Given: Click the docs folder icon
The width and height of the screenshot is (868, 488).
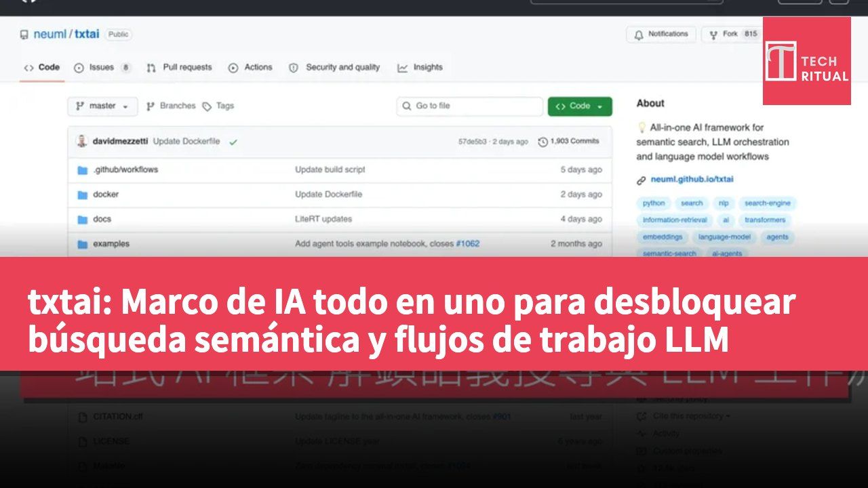Looking at the screenshot, I should (83, 219).
